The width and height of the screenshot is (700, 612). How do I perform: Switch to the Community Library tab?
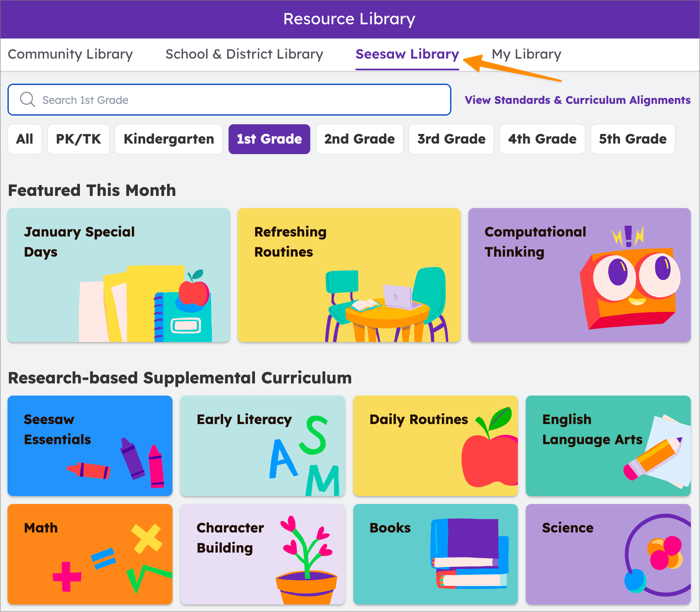tap(70, 54)
